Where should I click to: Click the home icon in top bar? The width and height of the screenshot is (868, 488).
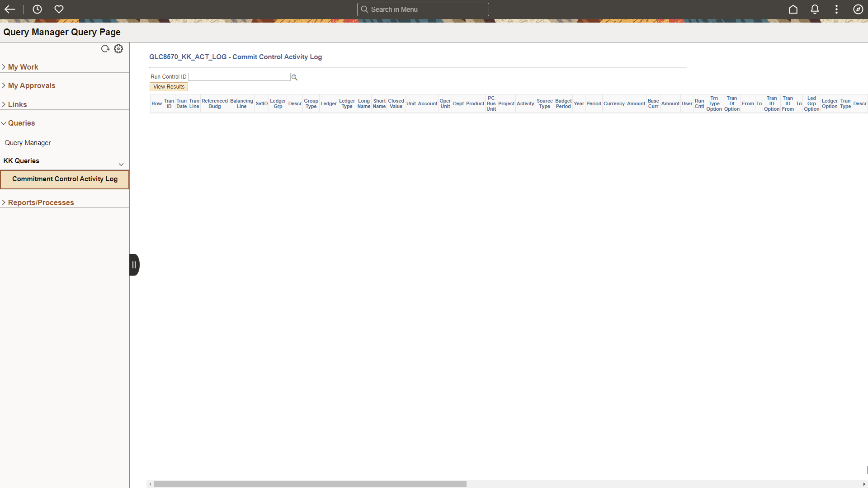coord(793,9)
